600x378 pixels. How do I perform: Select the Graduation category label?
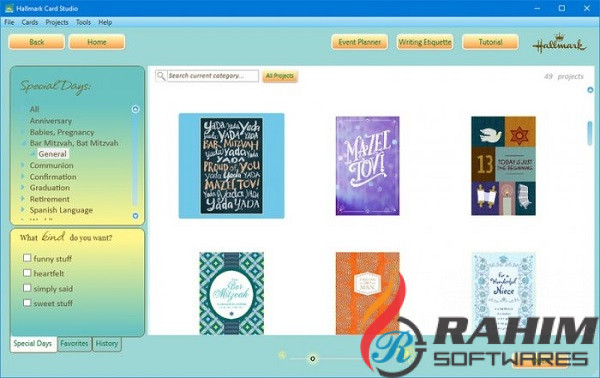(50, 187)
